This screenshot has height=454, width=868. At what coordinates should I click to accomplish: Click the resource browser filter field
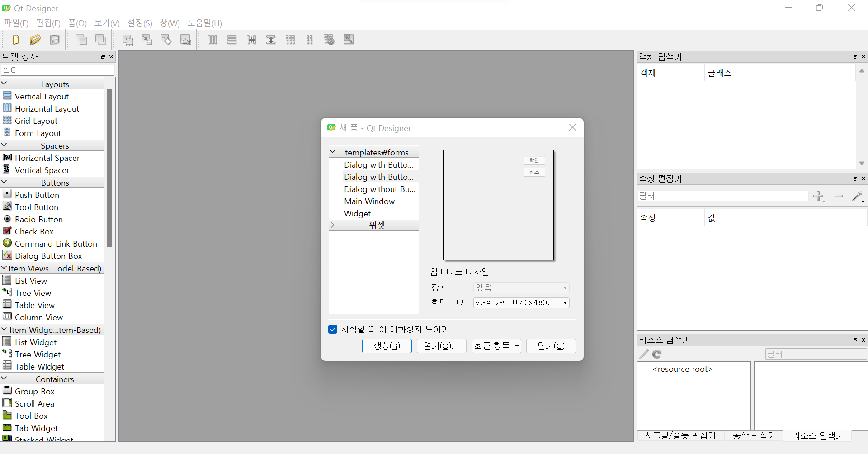tap(816, 354)
